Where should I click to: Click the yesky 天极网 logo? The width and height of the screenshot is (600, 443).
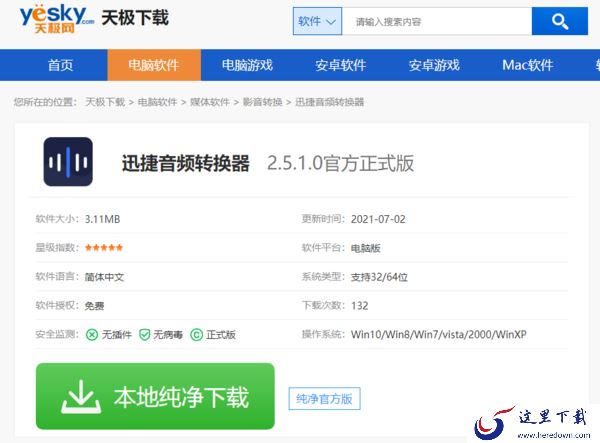57,19
